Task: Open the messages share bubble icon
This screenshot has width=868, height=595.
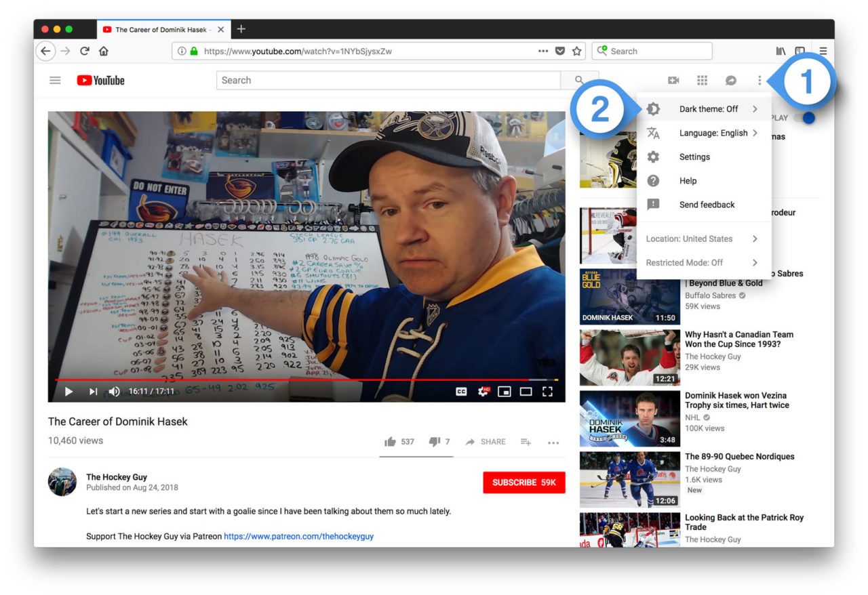Action: coord(731,80)
